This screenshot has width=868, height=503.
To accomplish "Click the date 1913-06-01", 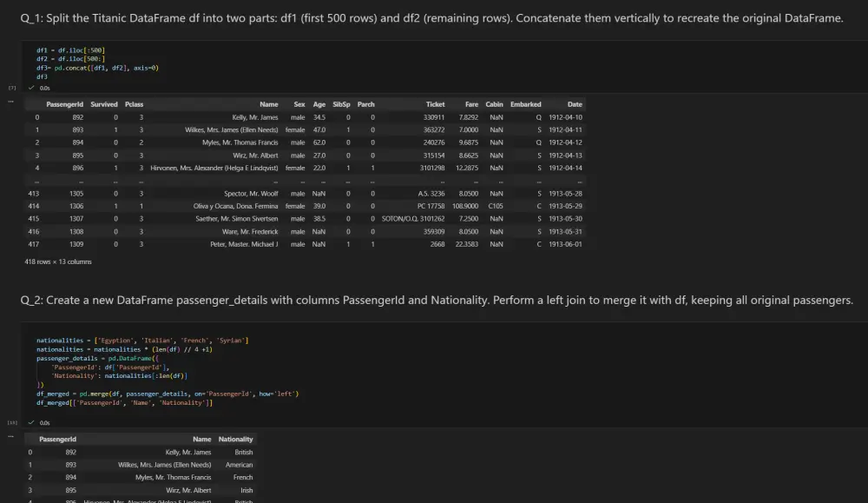I will (x=565, y=244).
